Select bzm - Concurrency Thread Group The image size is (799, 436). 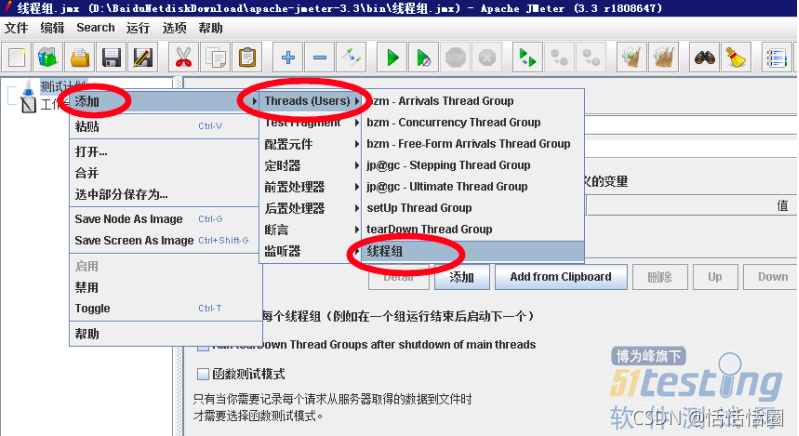[x=473, y=122]
